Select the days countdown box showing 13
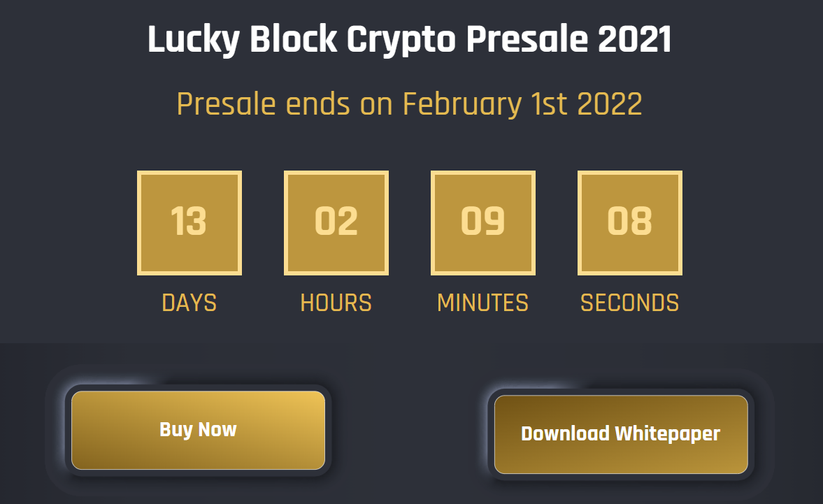 pos(189,223)
